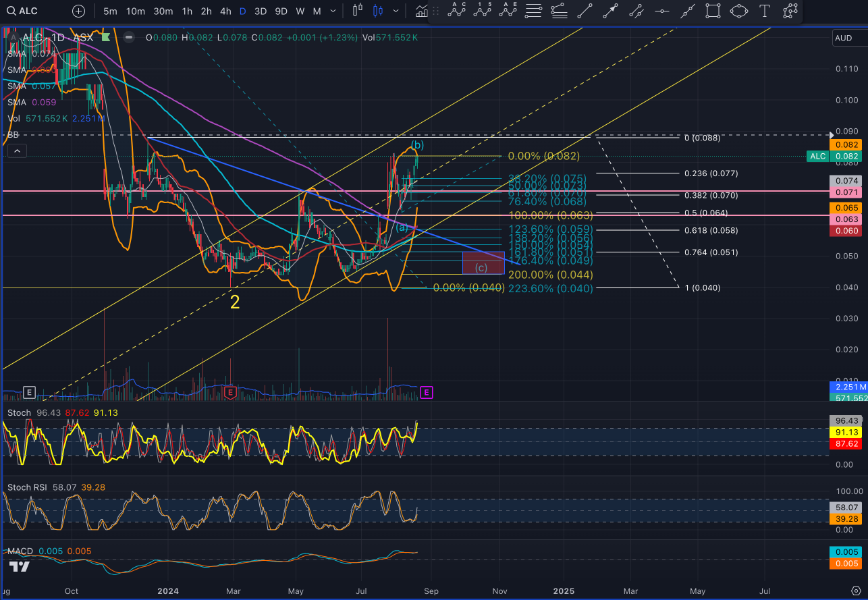Click the add symbol plus button
868x600 pixels.
[x=79, y=11]
